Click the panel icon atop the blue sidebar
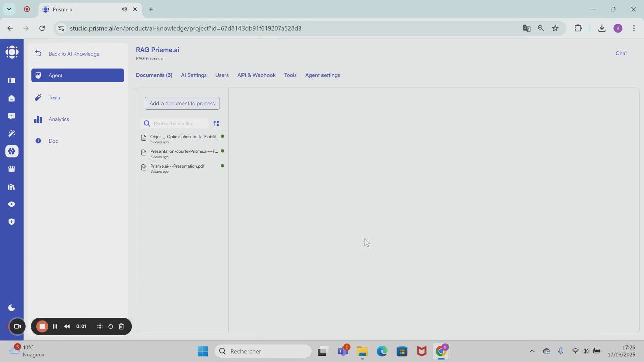Viewport: 644px width, 362px height. [x=12, y=80]
